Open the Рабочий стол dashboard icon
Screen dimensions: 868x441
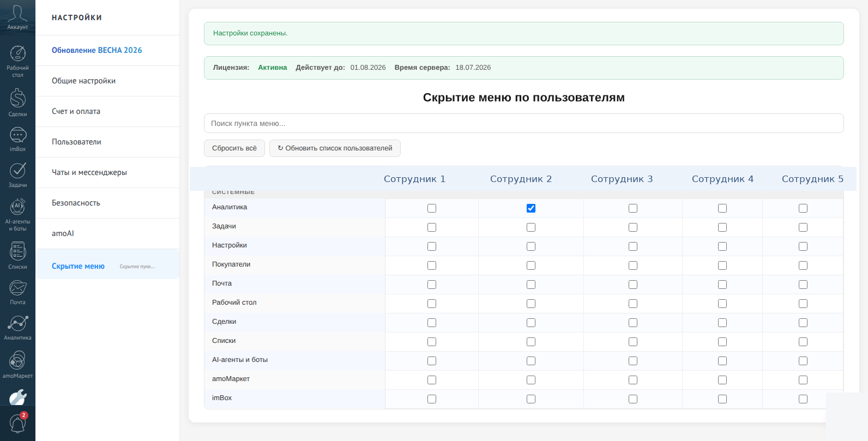click(x=17, y=61)
